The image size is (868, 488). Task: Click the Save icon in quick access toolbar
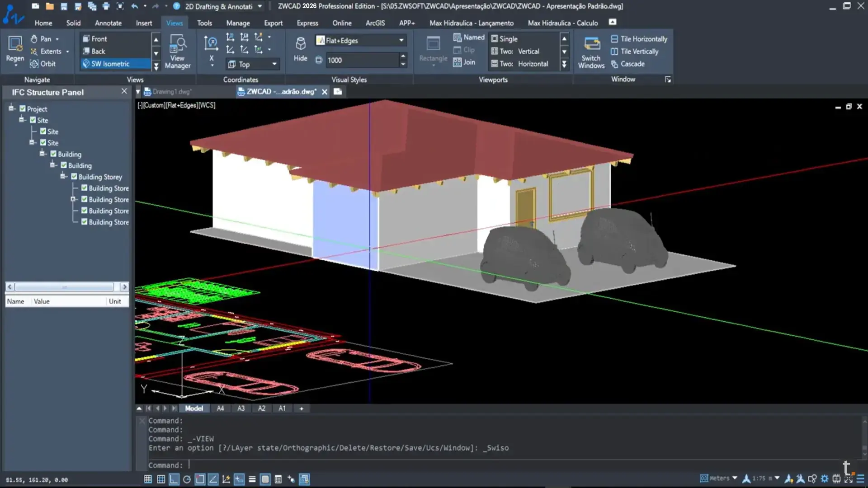pos(64,6)
